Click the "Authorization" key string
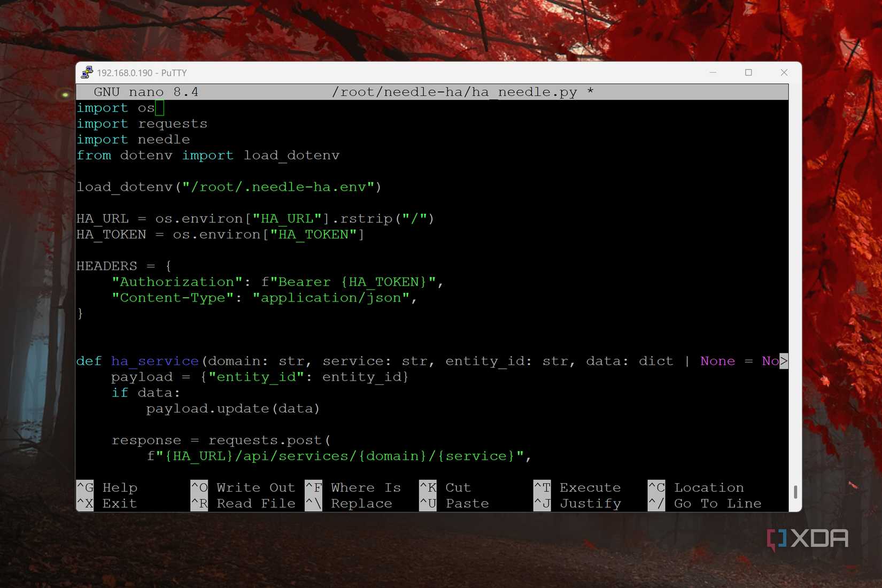The height and width of the screenshot is (588, 882). coord(177,282)
